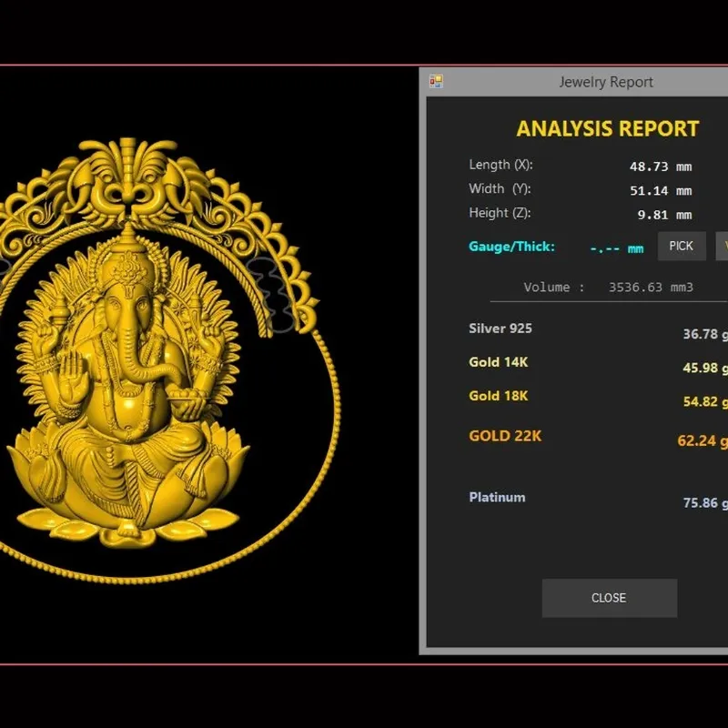Click the Jewelry Report title bar text
728x728 pixels.
tap(606, 82)
